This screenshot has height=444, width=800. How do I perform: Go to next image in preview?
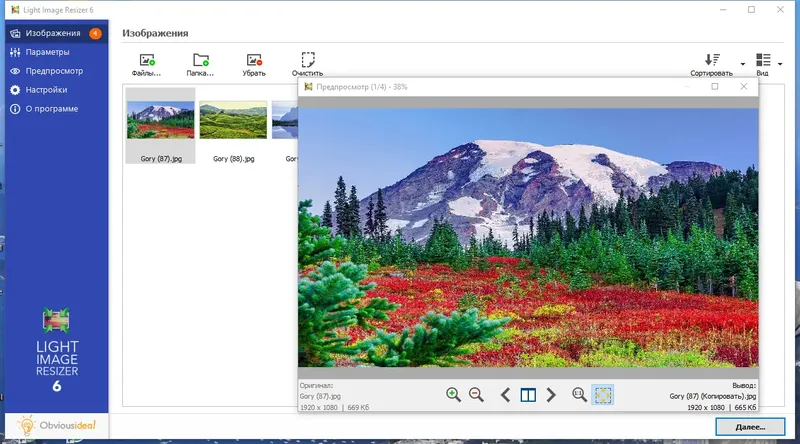point(551,395)
